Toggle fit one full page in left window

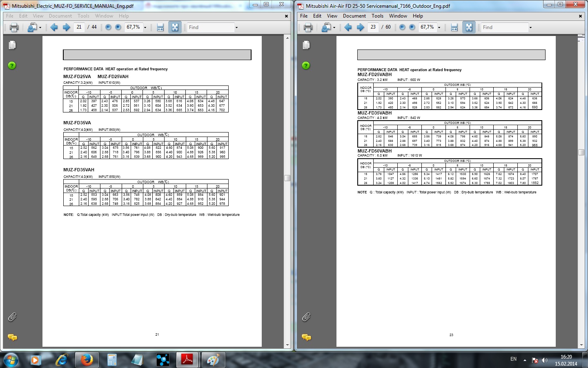175,27
